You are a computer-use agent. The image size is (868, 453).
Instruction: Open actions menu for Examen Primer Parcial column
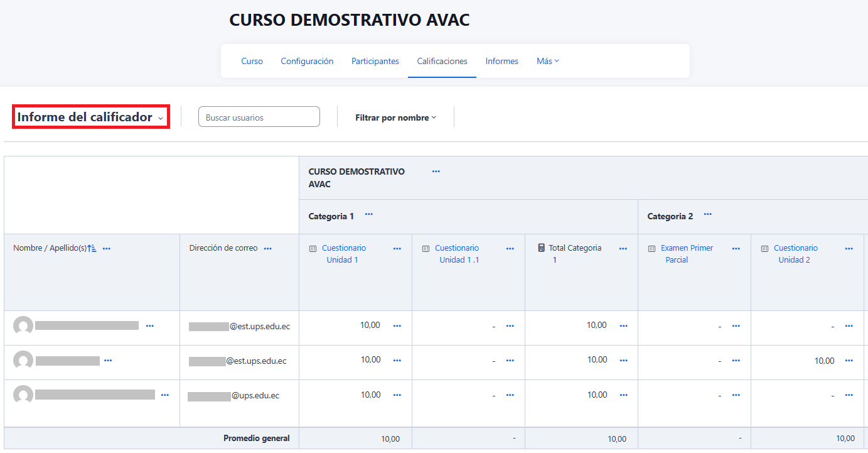click(x=736, y=249)
